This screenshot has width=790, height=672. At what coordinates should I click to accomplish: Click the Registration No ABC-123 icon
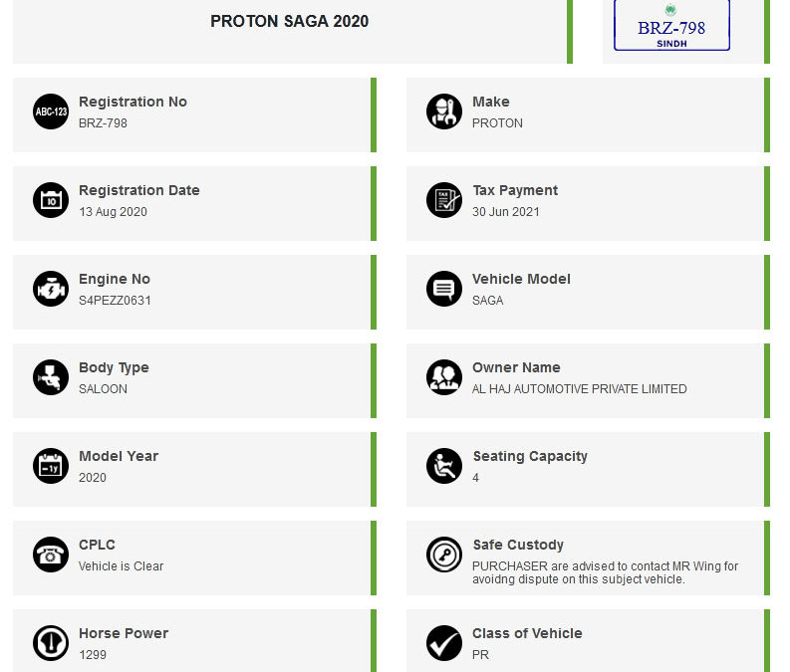tap(51, 112)
